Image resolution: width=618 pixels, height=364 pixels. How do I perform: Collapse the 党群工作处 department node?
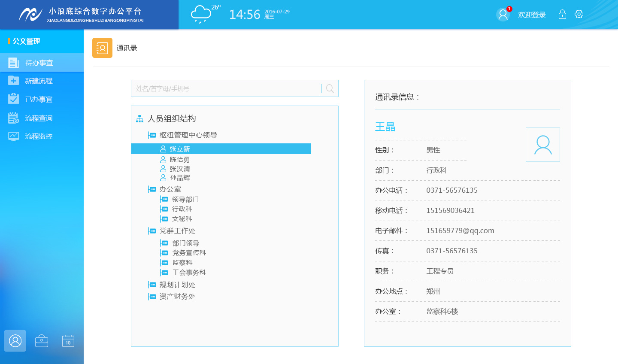(152, 231)
